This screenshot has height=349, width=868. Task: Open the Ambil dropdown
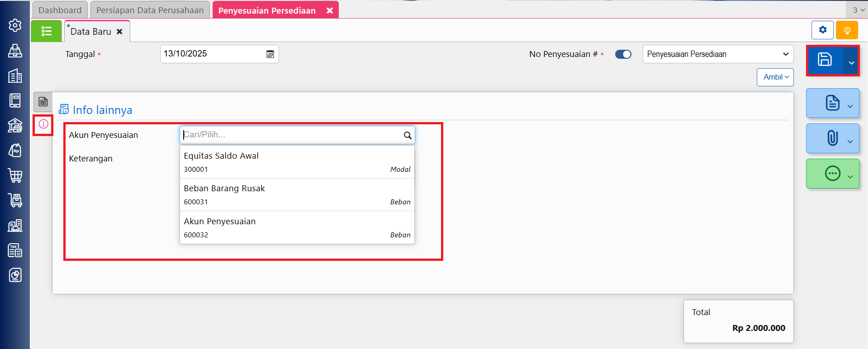click(775, 77)
